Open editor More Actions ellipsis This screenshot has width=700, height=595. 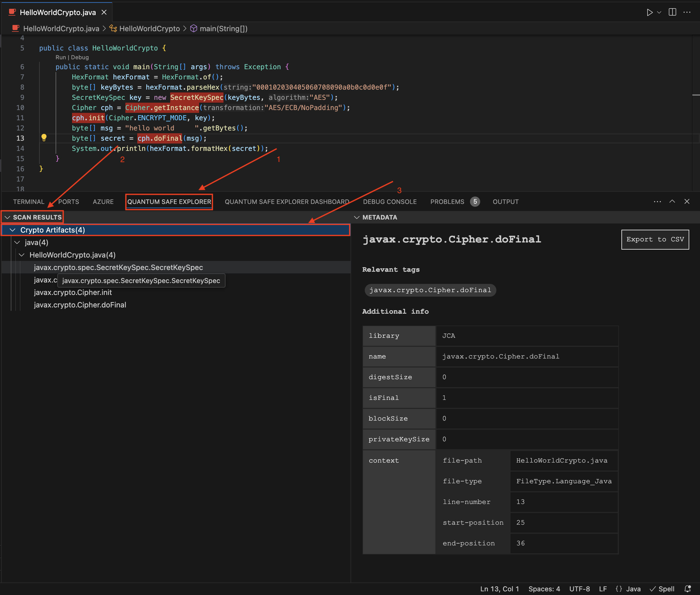(687, 12)
